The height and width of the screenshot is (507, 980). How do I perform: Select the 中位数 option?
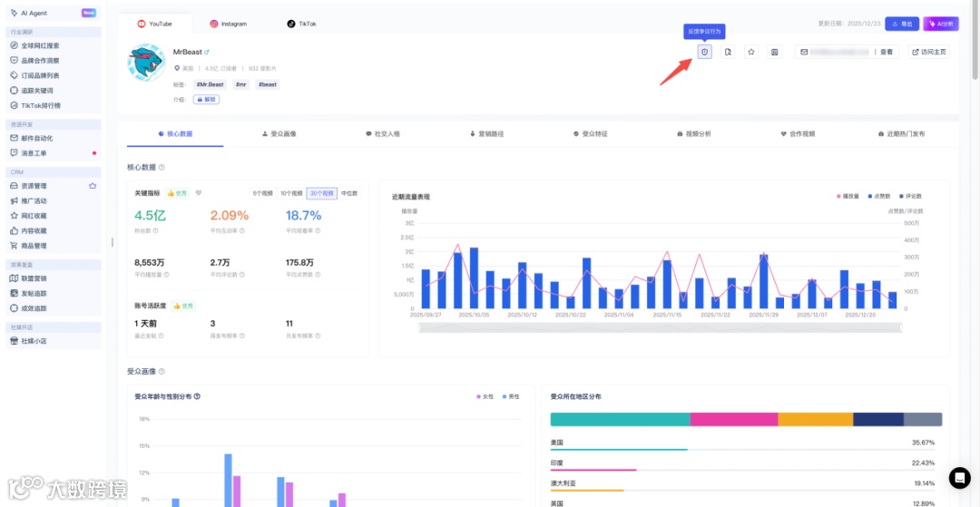tap(349, 193)
